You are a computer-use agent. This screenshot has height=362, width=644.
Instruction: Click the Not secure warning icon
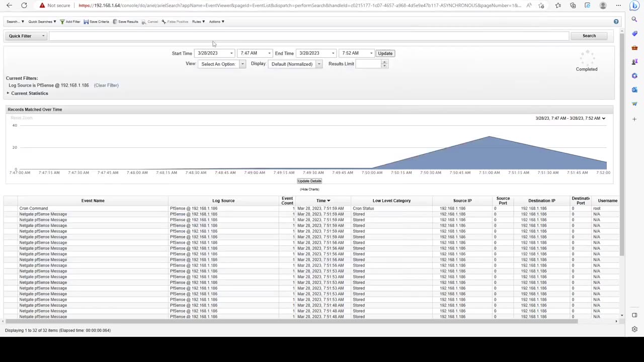[x=42, y=6]
